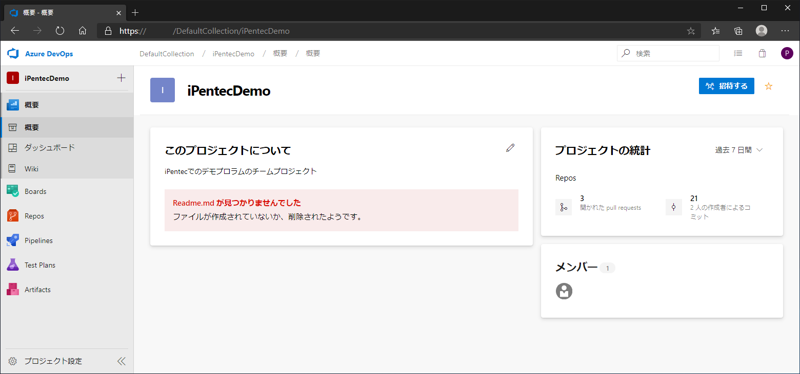Image resolution: width=800 pixels, height=374 pixels.
Task: Open the marketplace bag icon in header
Action: click(x=762, y=53)
